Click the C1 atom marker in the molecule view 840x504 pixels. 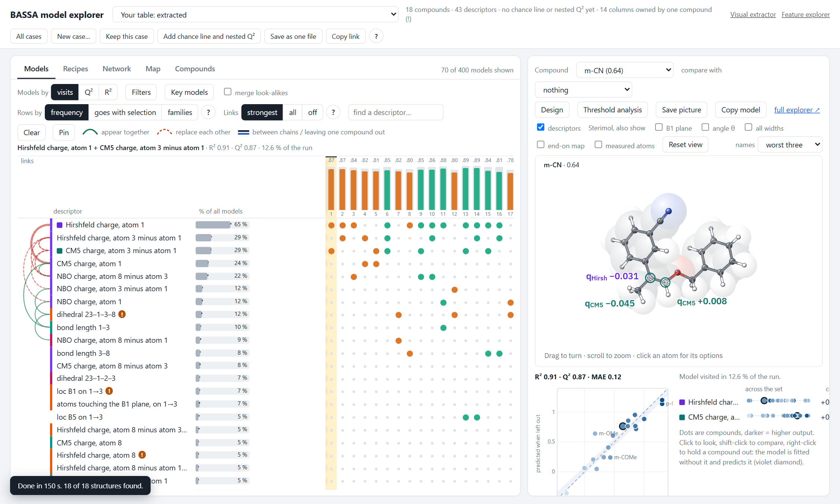tap(650, 278)
